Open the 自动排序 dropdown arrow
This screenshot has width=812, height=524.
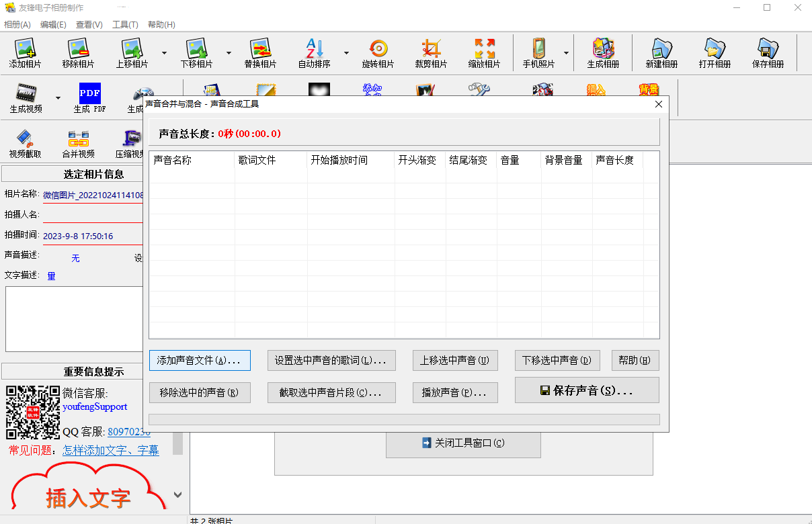pos(346,53)
